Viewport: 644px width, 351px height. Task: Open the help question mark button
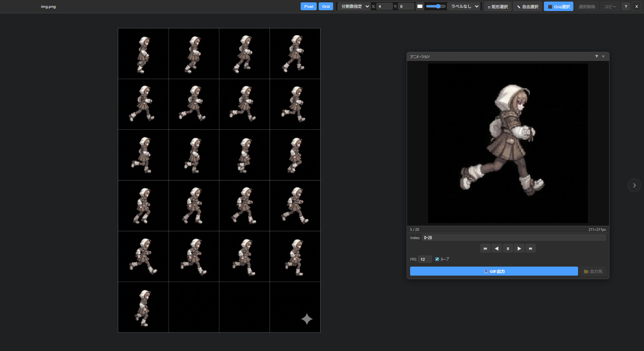coord(626,6)
